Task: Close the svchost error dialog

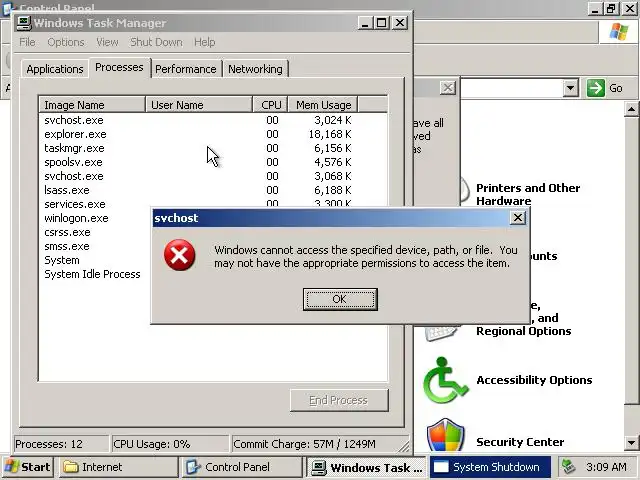Action: click(518, 218)
